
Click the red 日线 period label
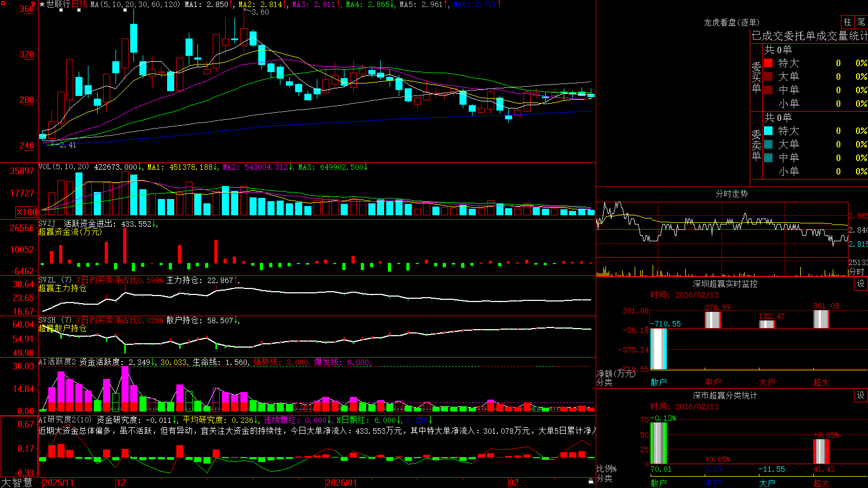tap(79, 4)
